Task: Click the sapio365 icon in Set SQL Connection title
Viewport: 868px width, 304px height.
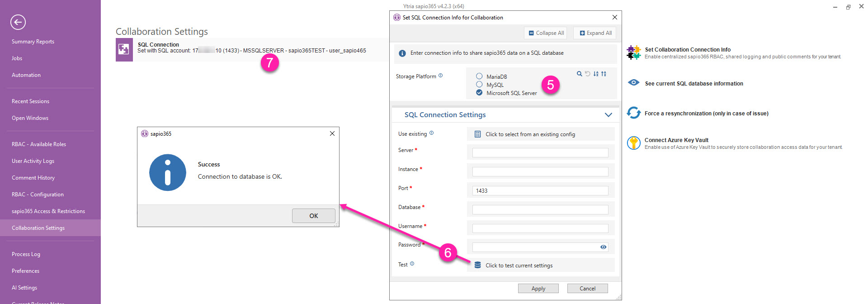Action: pyautogui.click(x=397, y=17)
